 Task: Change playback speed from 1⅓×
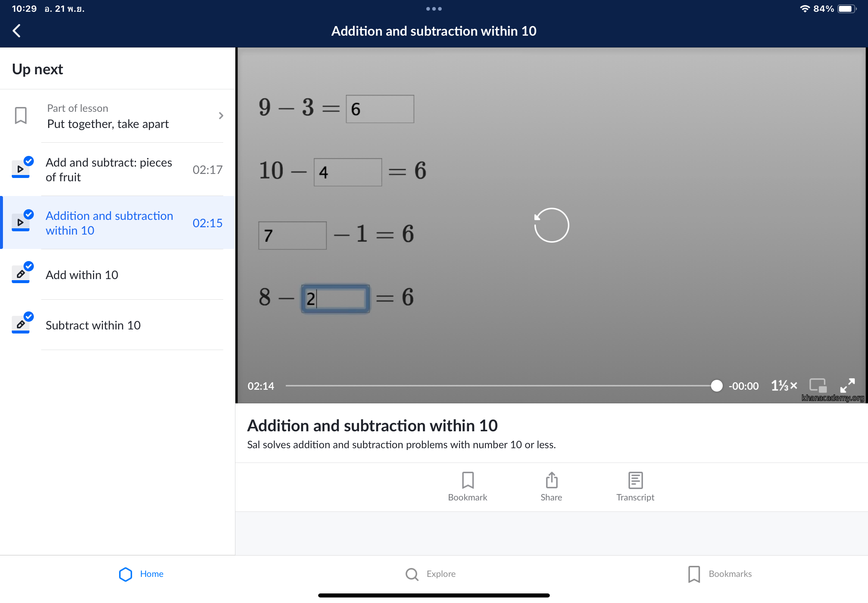[x=784, y=386]
